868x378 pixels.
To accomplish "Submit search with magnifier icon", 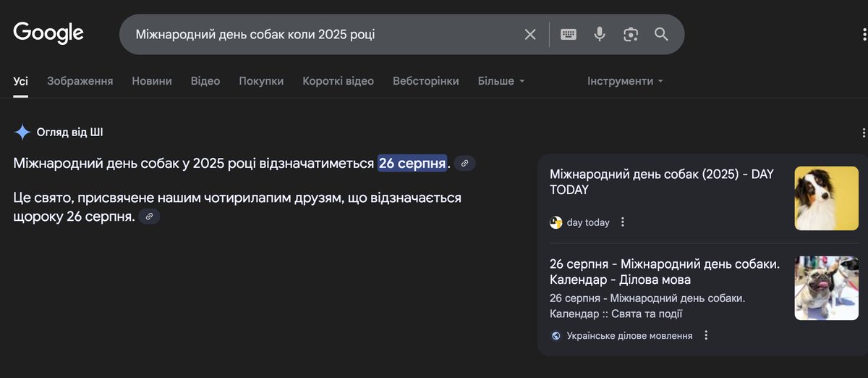I will (x=661, y=34).
